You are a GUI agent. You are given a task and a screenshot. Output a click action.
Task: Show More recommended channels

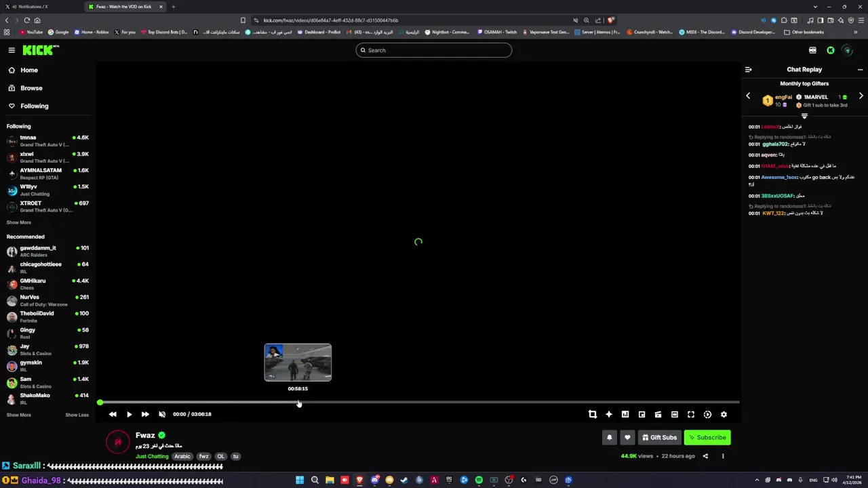[19, 415]
